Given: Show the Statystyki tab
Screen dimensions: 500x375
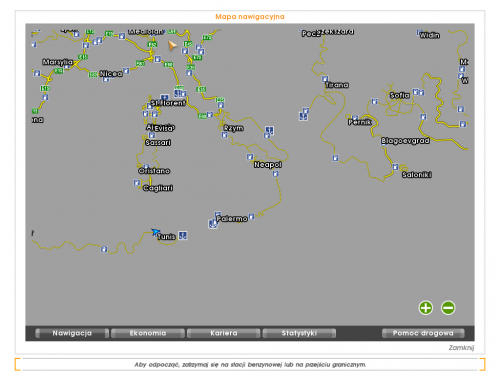Looking at the screenshot, I should (x=299, y=333).
